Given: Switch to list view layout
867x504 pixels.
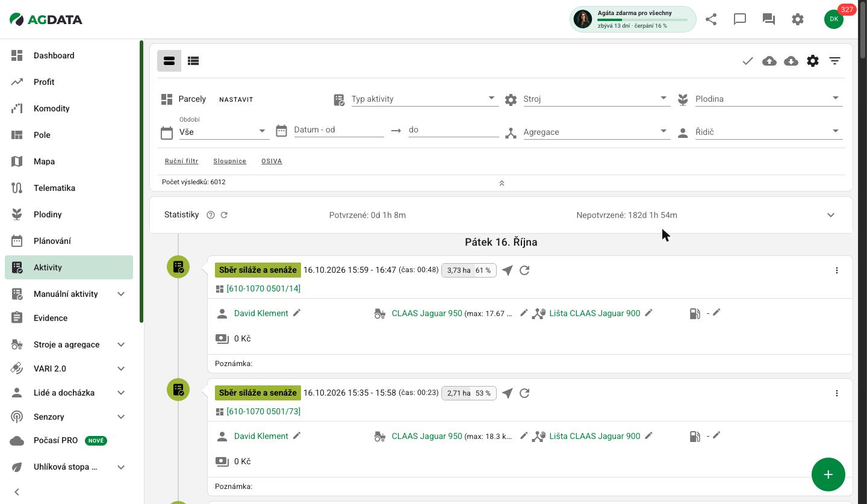Looking at the screenshot, I should tap(193, 61).
